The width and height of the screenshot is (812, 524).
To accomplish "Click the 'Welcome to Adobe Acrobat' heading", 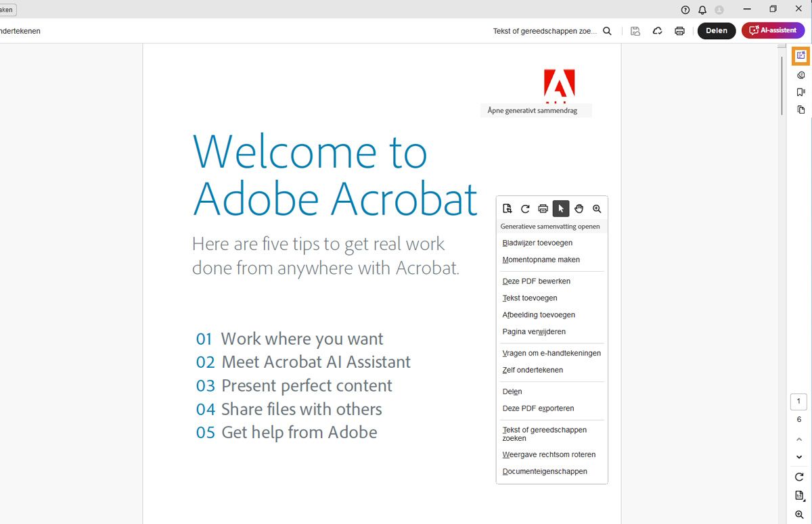I will coord(335,174).
